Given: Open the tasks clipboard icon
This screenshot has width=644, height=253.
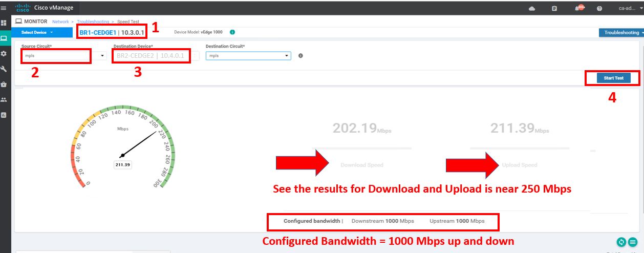Looking at the screenshot, I should (554, 8).
